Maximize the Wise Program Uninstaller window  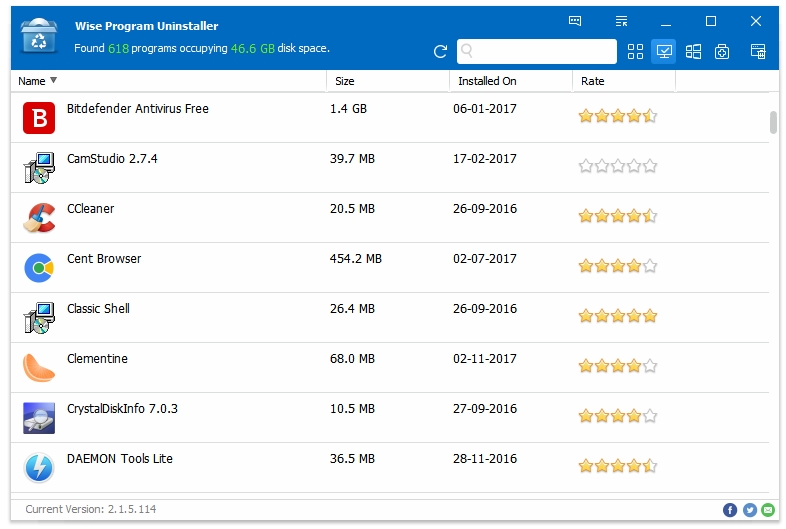(x=711, y=21)
